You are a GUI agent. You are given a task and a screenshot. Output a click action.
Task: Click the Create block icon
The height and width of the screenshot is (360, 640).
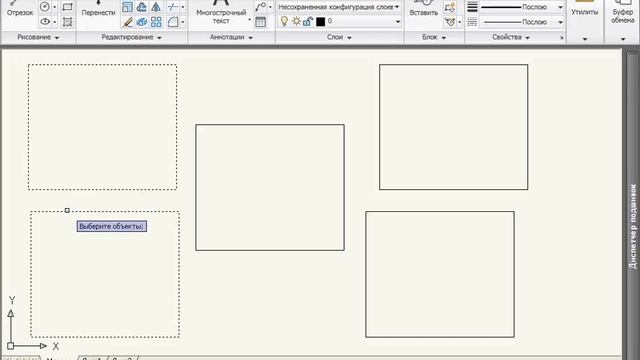(x=450, y=7)
